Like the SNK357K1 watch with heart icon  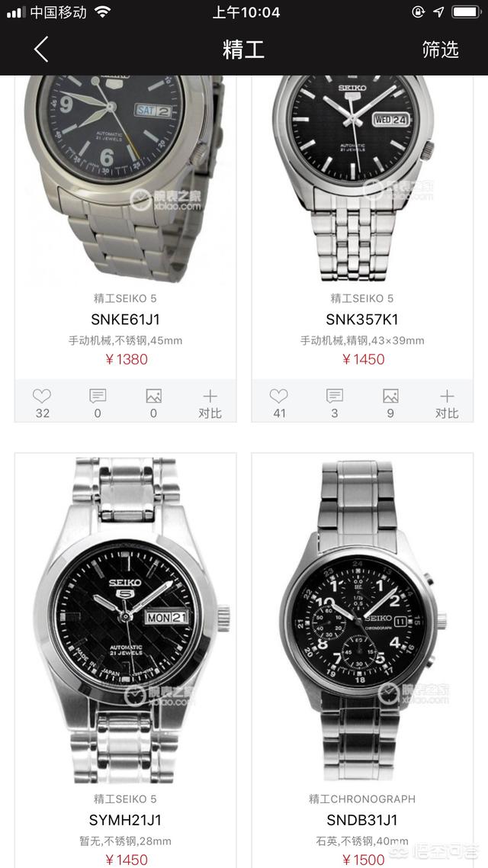click(279, 396)
